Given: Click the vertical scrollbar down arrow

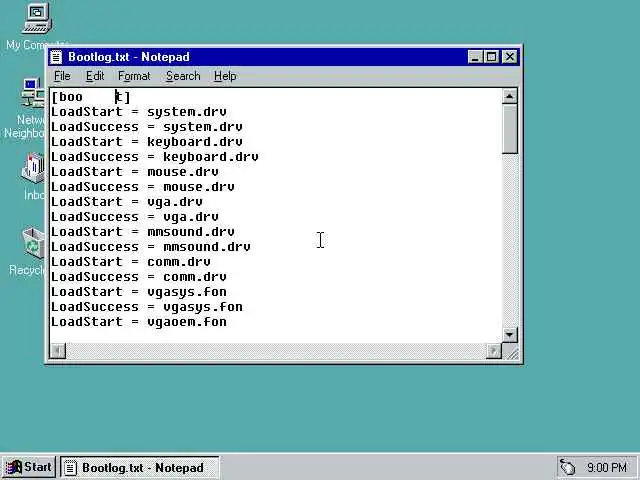Looking at the screenshot, I should [509, 335].
